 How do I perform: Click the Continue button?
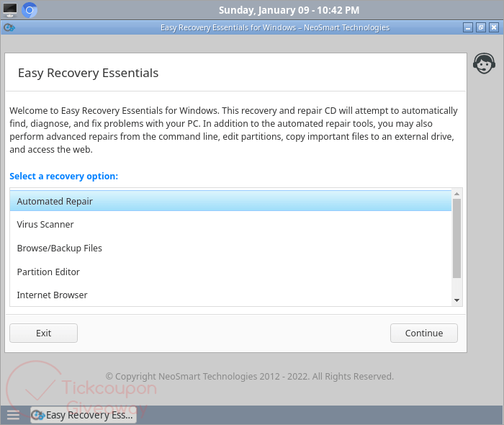click(x=424, y=333)
